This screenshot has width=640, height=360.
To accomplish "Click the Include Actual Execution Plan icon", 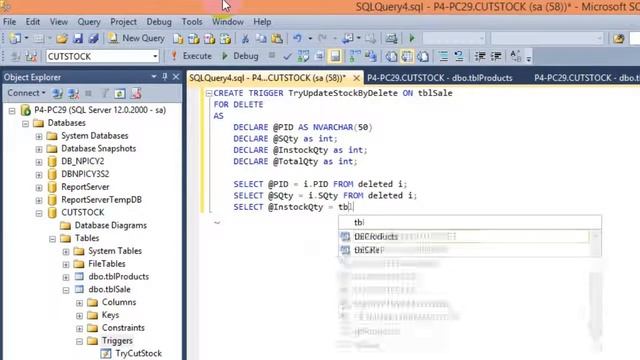I will [355, 56].
